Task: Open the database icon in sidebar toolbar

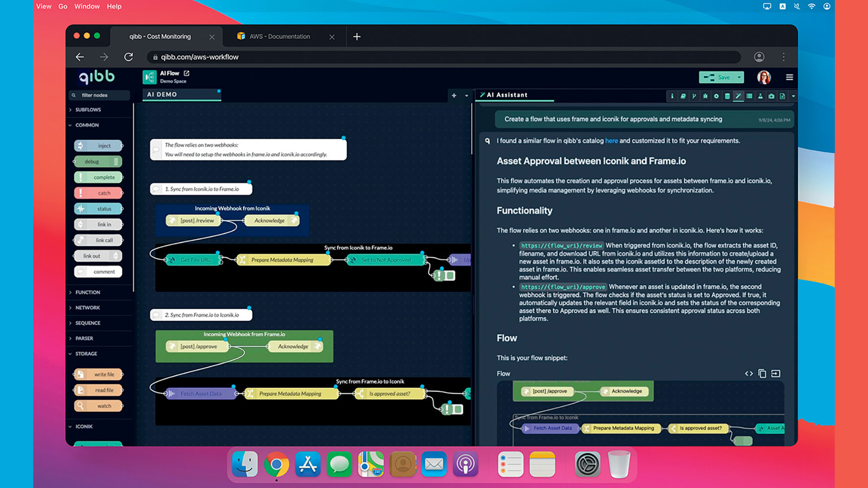Action: point(727,96)
